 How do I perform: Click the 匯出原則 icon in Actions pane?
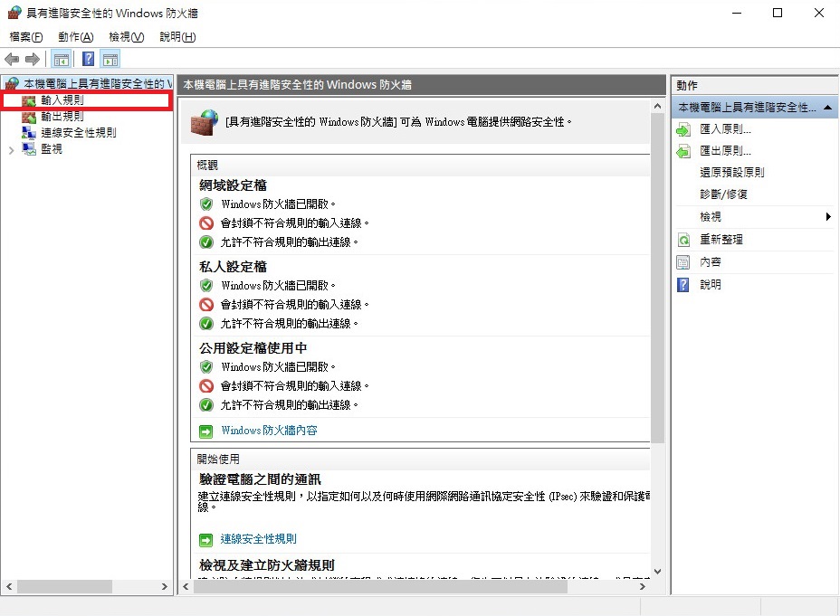point(683,151)
